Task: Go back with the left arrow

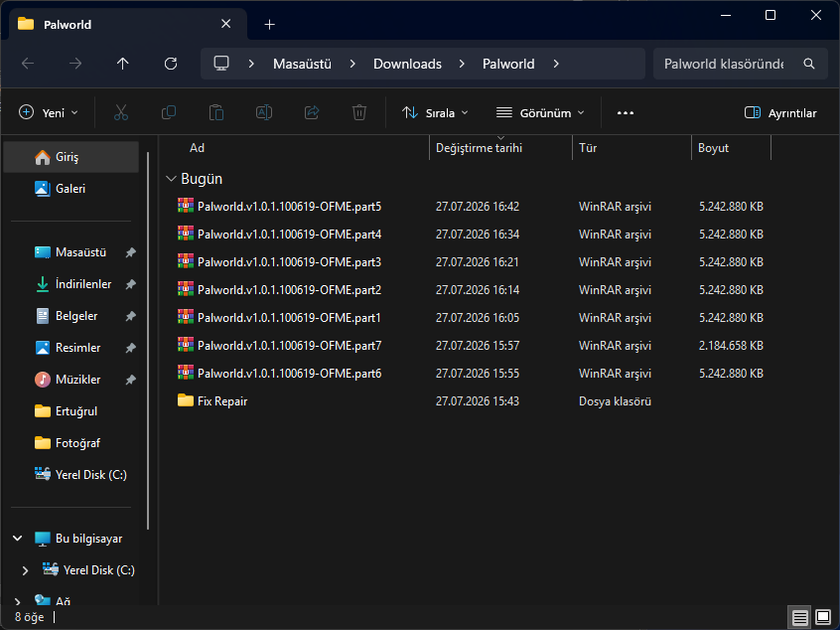Action: click(x=28, y=64)
